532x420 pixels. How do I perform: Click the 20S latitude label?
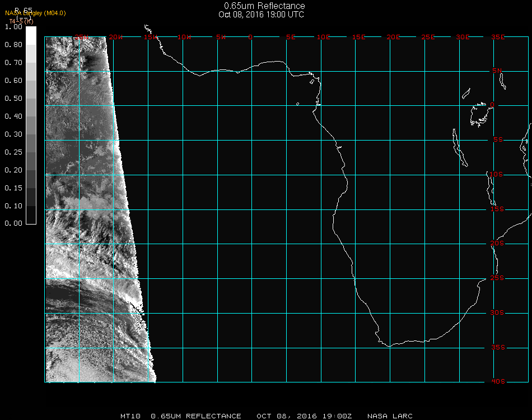pyautogui.click(x=497, y=244)
